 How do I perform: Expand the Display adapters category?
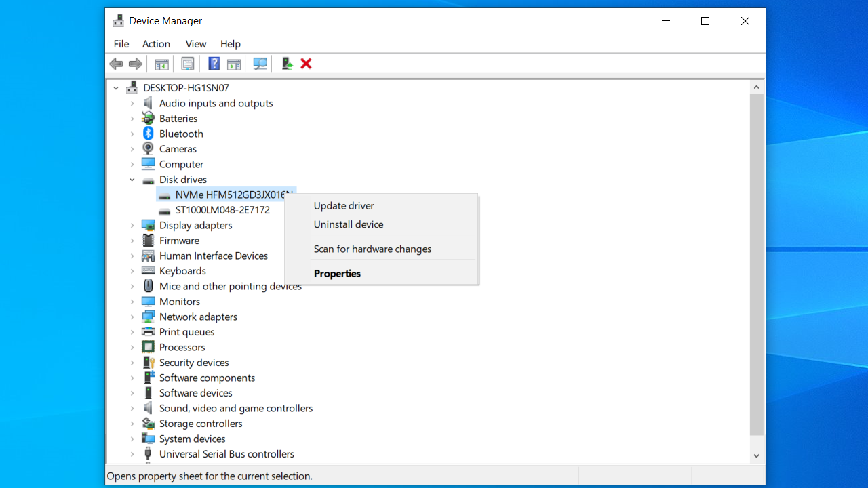click(132, 225)
